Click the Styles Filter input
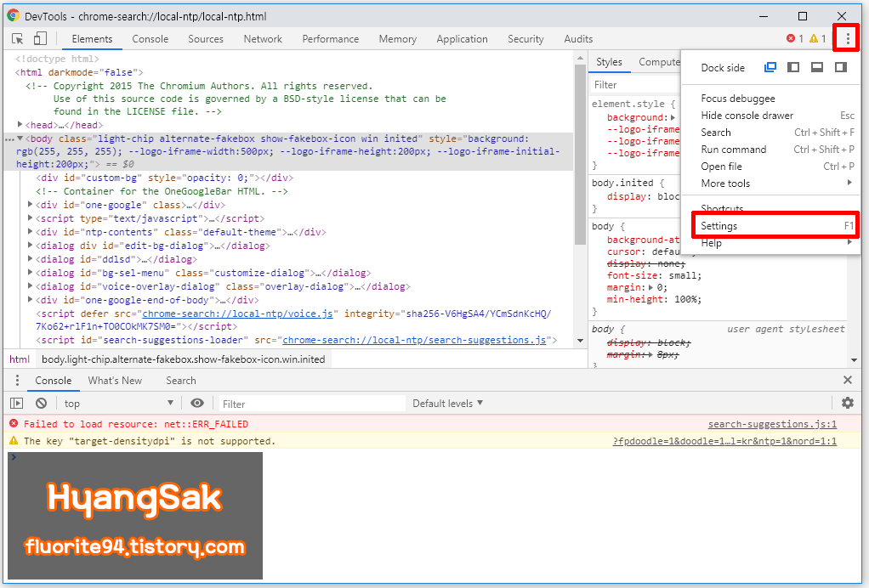 tap(634, 85)
